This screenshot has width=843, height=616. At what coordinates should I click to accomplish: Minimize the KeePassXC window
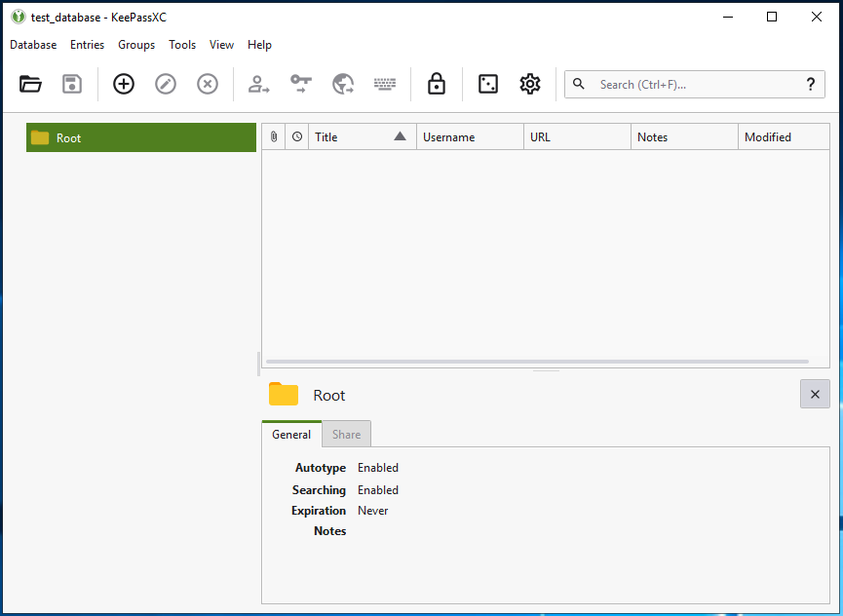[728, 17]
